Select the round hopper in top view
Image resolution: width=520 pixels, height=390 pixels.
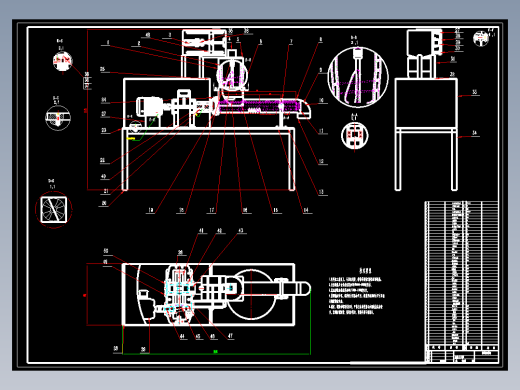[251, 295]
